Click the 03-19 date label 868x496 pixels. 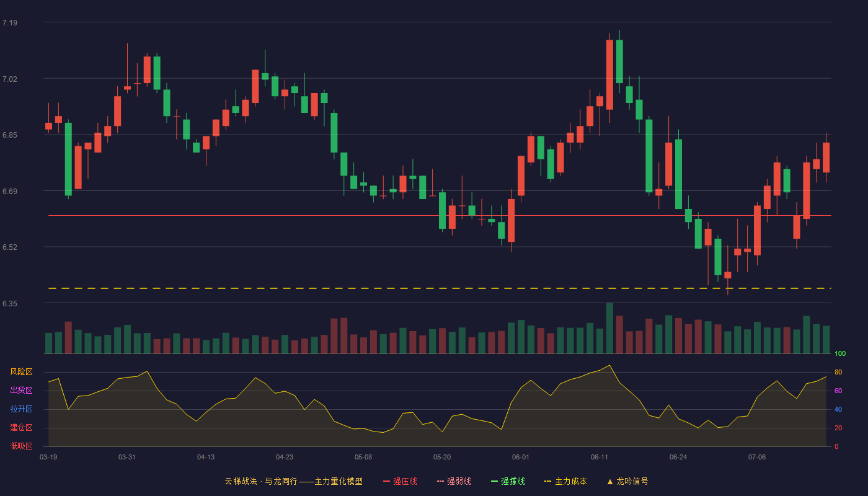[48, 457]
